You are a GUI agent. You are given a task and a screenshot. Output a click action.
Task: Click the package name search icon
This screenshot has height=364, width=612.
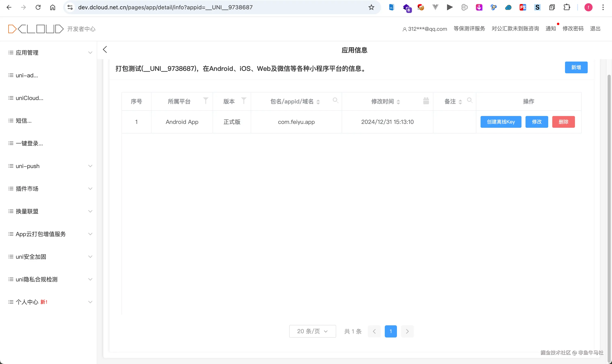(335, 100)
